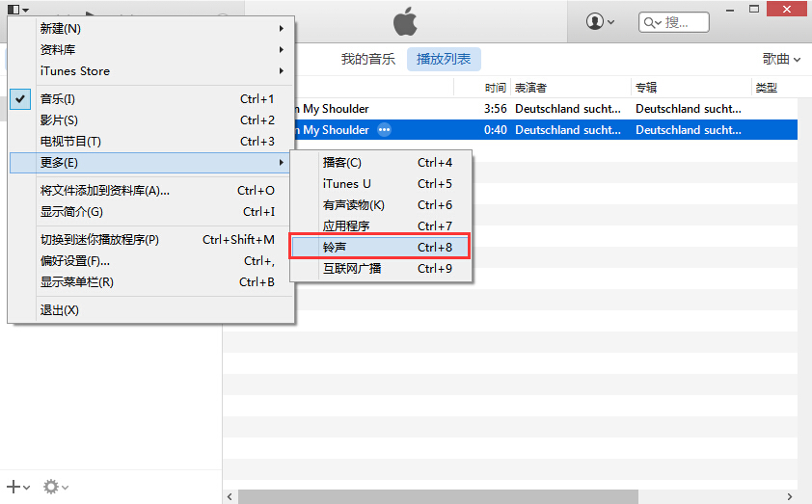
Task: Select 应用程序 in the submenu
Action: coord(381,226)
